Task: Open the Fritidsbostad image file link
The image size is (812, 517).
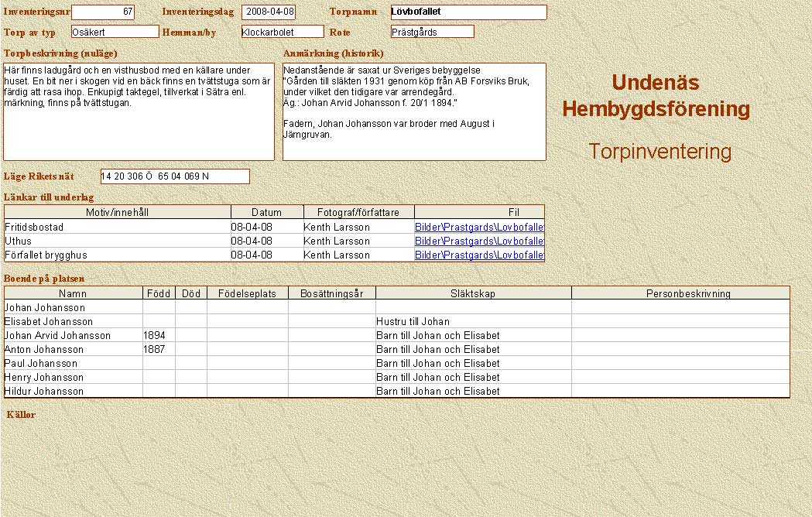Action: pos(479,227)
